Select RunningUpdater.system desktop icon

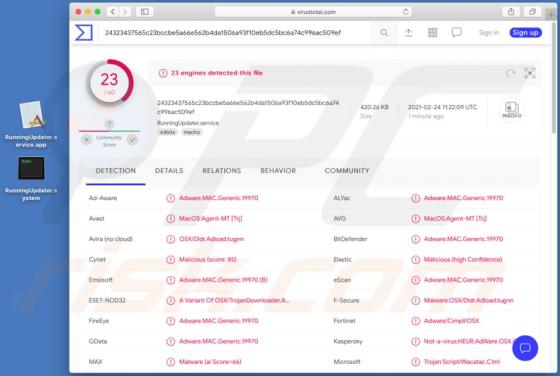point(31,179)
